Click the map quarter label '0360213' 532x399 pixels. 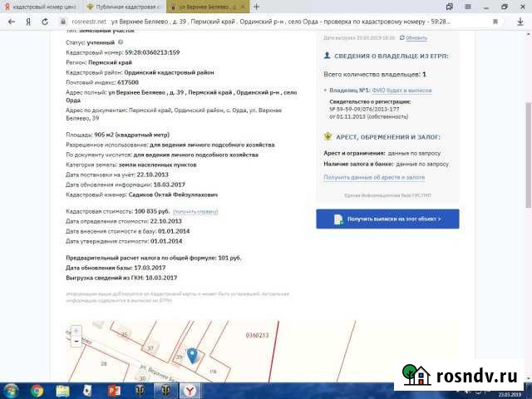tap(257, 335)
